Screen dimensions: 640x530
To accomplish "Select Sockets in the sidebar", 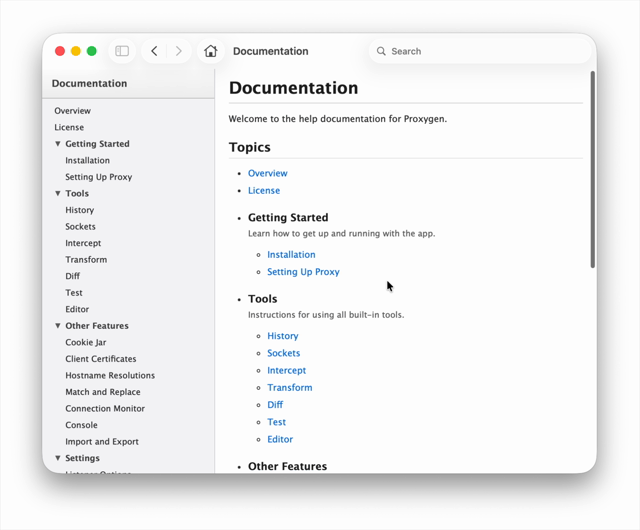I will [80, 227].
